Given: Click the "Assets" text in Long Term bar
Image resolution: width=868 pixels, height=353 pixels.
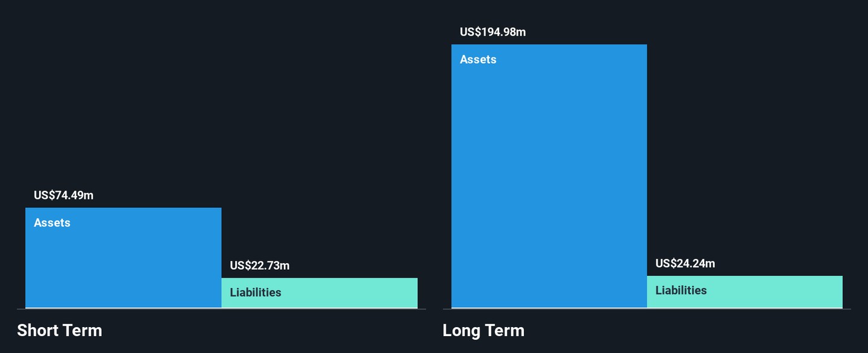Looking at the screenshot, I should (x=478, y=60).
